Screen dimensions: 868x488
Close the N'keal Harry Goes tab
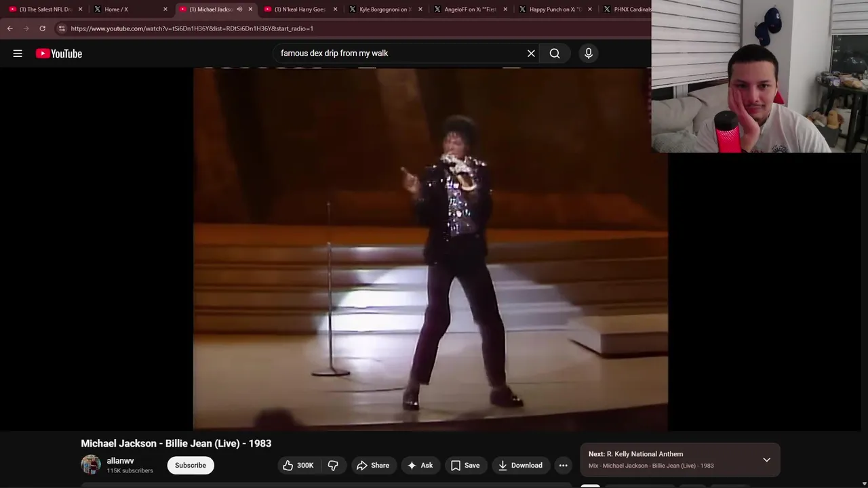335,9
